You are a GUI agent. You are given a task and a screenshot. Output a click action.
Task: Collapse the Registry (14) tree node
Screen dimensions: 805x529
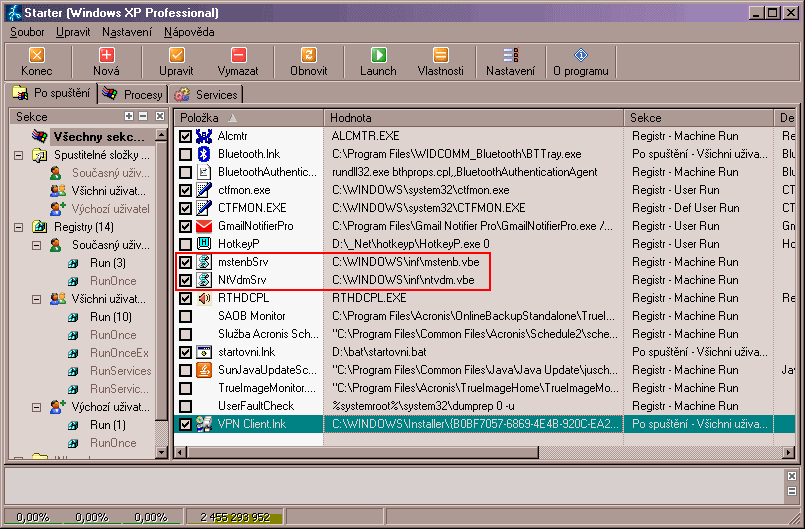[x=18, y=227]
